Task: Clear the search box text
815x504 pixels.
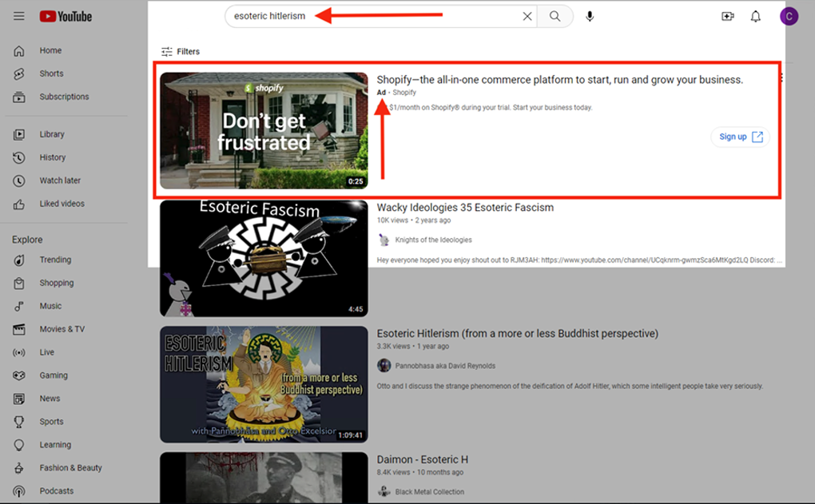Action: [x=527, y=16]
